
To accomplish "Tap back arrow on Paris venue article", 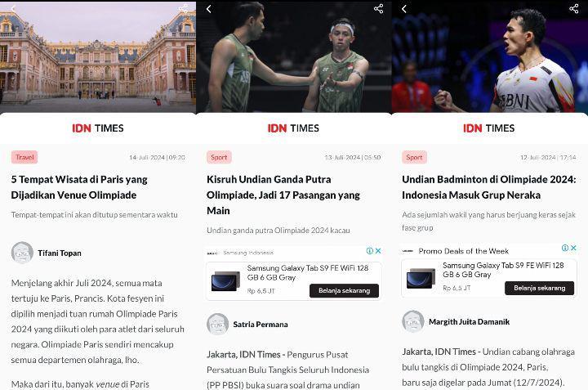I will 14,9.
